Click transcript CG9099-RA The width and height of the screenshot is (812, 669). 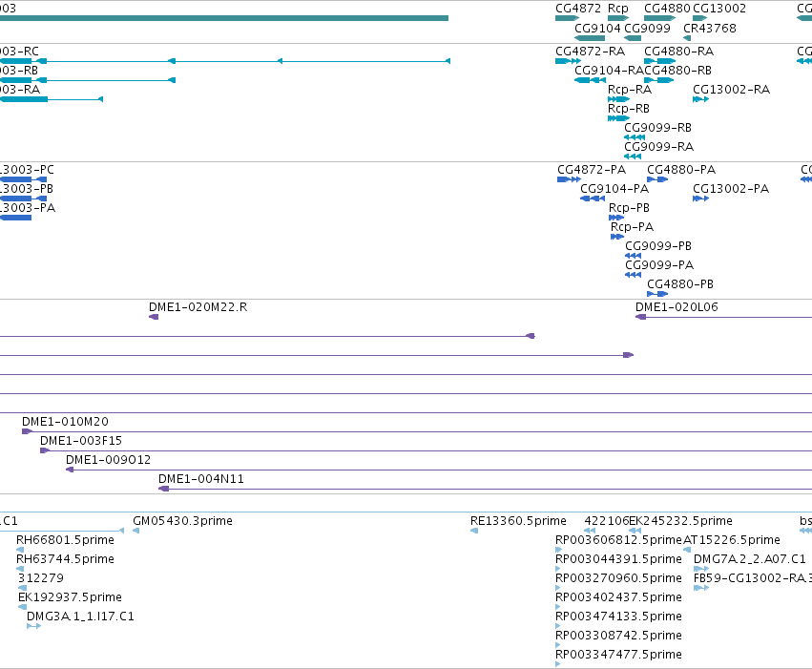658,147
